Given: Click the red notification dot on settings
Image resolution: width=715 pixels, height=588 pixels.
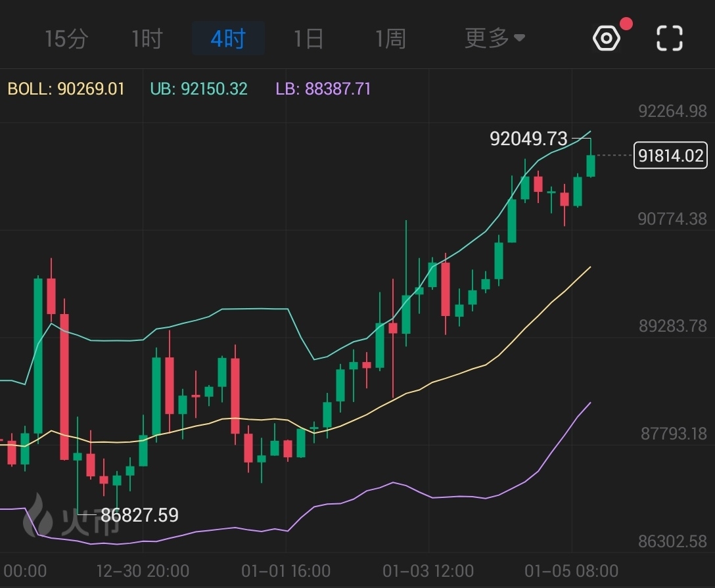Looking at the screenshot, I should pyautogui.click(x=626, y=23).
